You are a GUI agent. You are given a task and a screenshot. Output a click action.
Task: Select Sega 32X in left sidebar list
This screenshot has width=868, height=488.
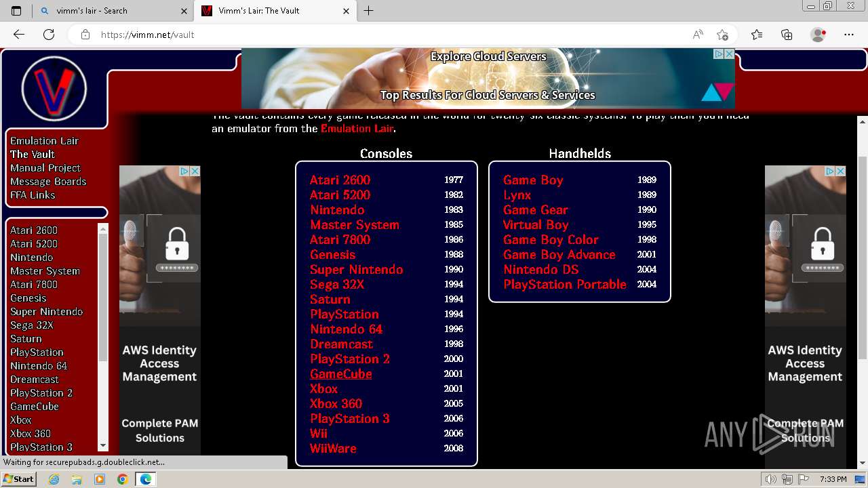tap(32, 325)
